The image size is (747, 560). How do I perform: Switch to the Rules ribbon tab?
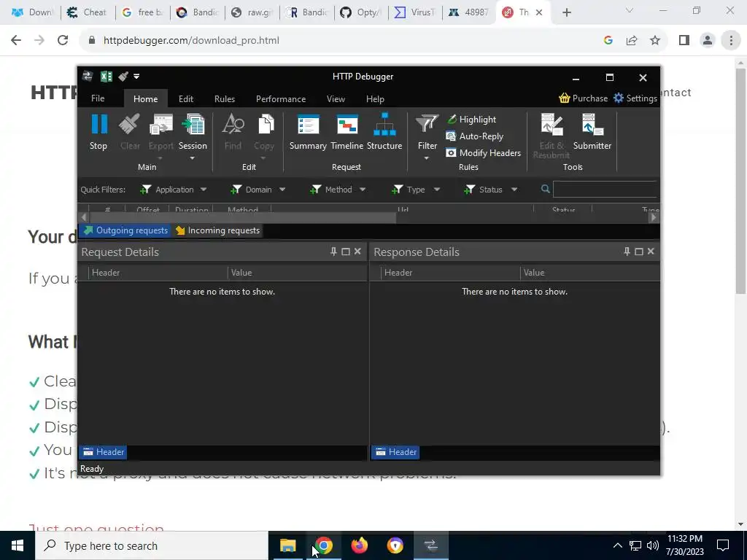point(225,98)
